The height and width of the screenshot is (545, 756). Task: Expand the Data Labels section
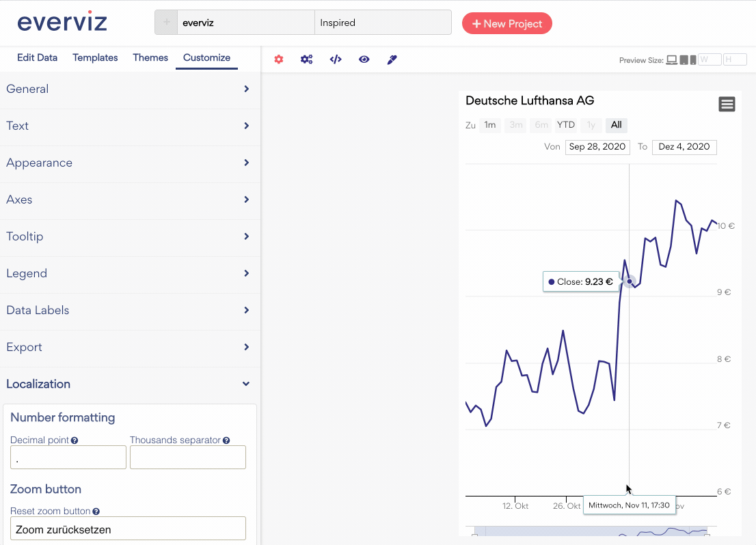[x=129, y=310]
